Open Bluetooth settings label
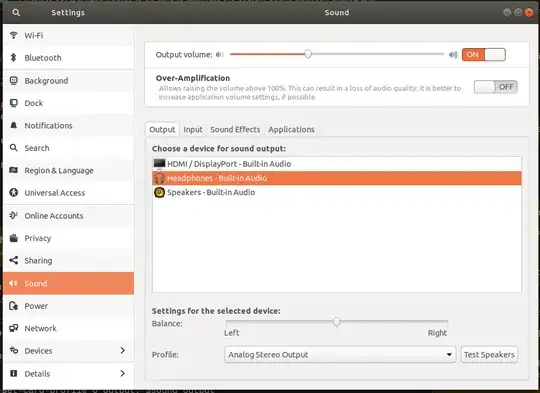This screenshot has width=540, height=393. [43, 58]
